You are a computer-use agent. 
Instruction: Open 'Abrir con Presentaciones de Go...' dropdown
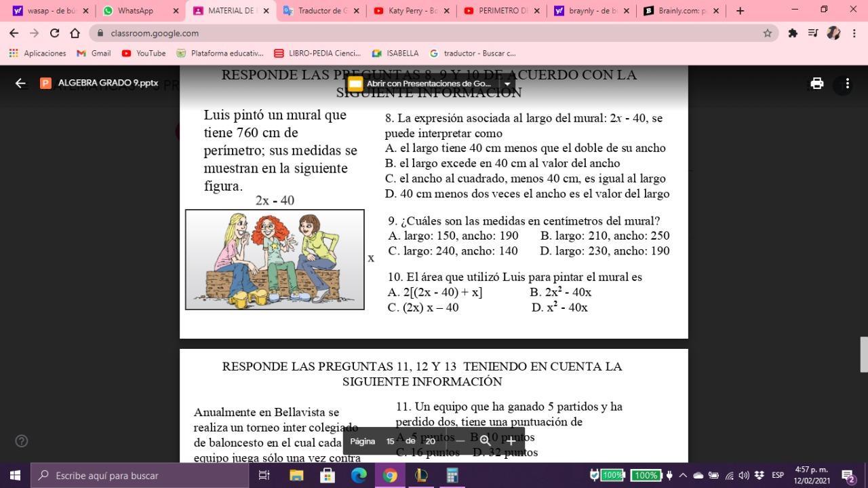click(507, 83)
